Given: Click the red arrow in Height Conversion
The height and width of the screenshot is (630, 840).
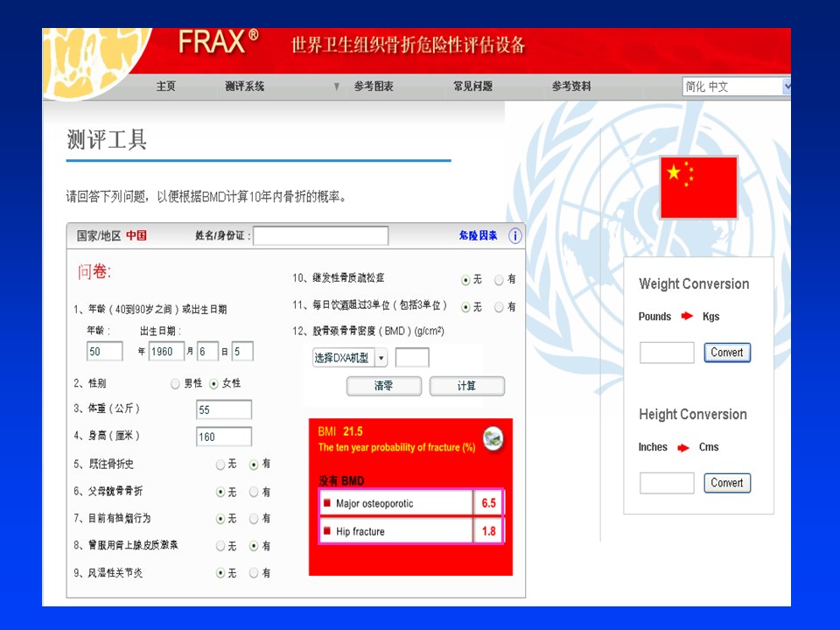Looking at the screenshot, I should click(683, 447).
